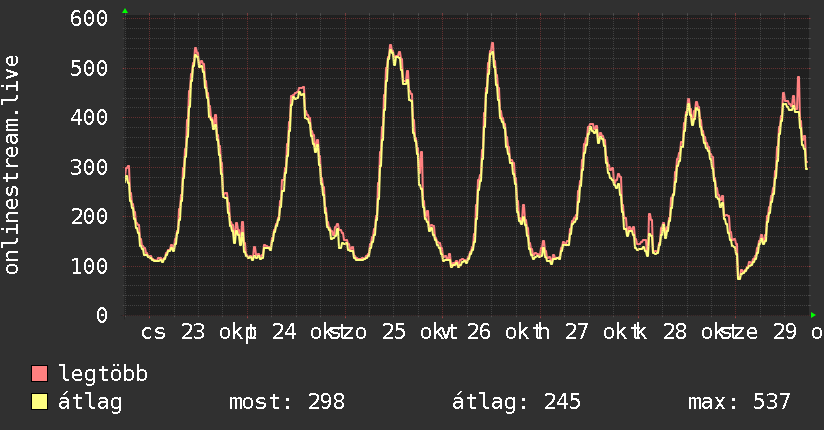Click the x-axis date label 29

[x=785, y=332]
